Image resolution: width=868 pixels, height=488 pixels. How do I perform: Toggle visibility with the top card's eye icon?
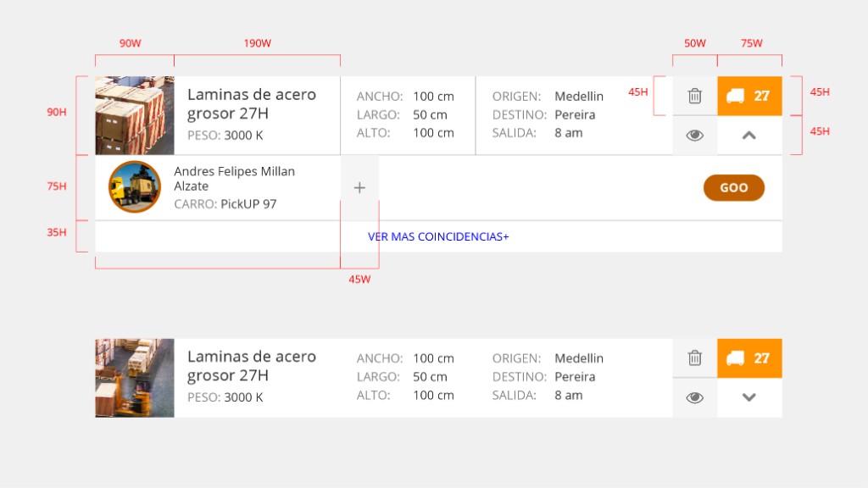click(694, 135)
